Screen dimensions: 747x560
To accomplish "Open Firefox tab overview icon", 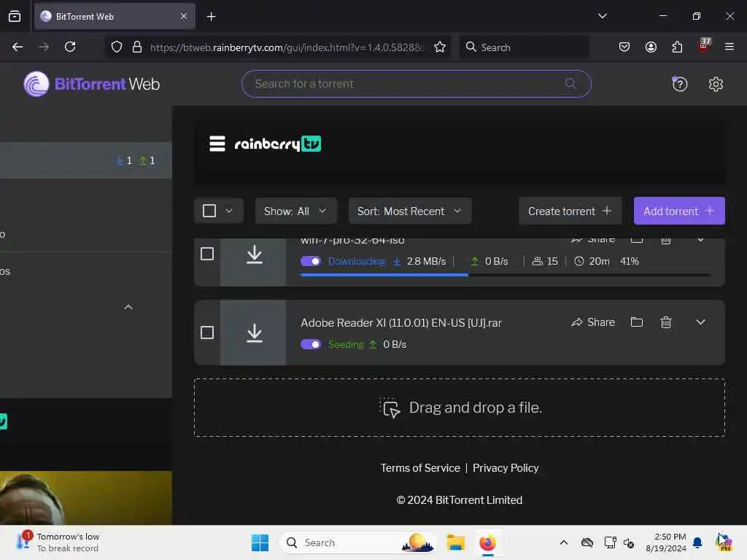I will (x=15, y=16).
